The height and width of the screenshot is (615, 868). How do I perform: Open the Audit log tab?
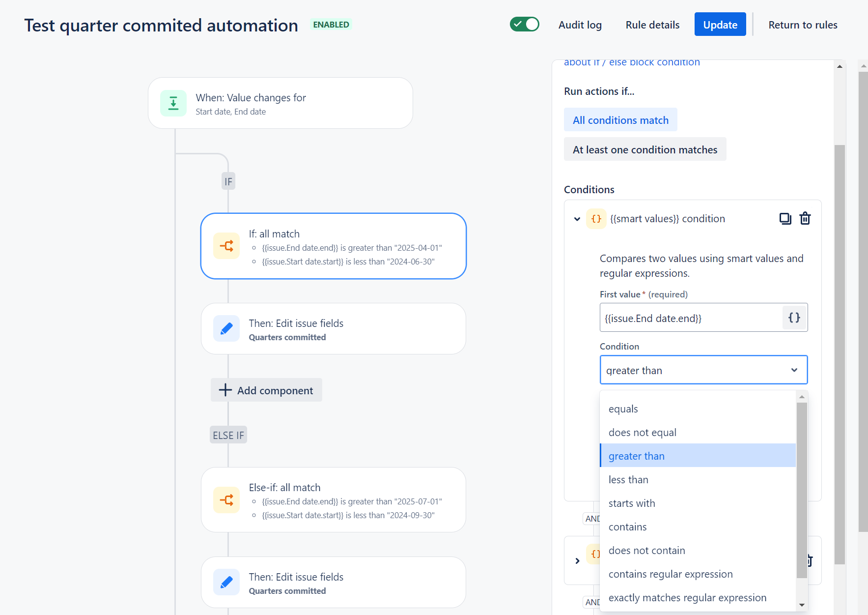pos(580,24)
